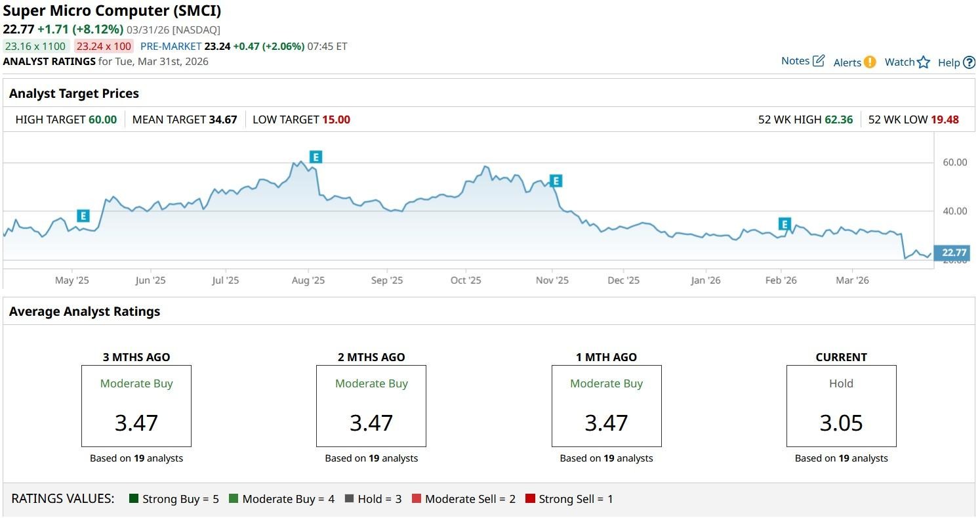
Task: Click the red ask size 23.24 x 100
Action: tap(104, 46)
